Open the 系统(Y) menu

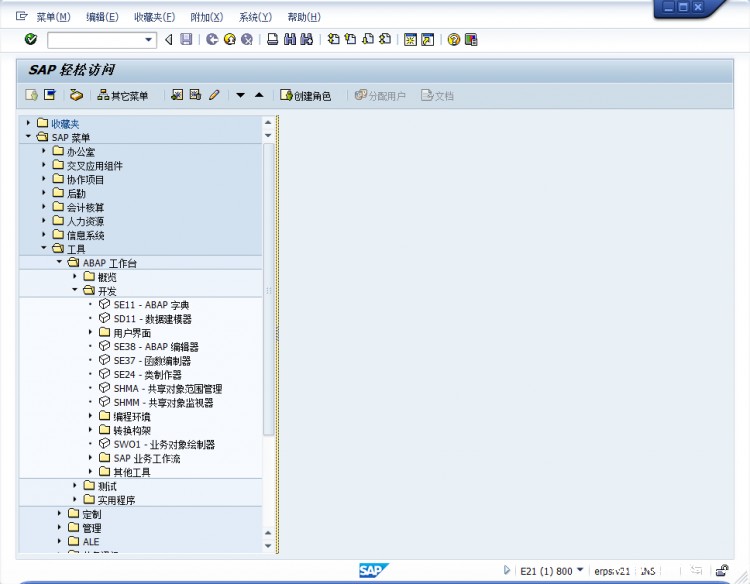coord(255,17)
